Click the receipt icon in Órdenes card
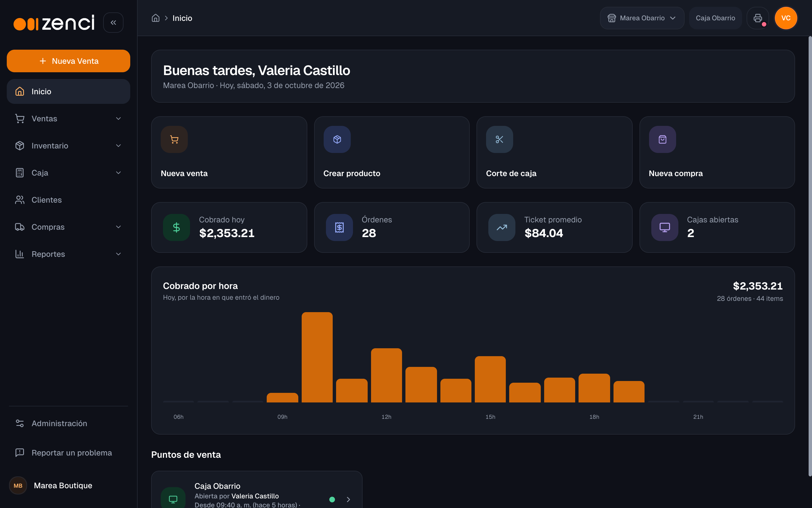This screenshot has width=812, height=508. (x=339, y=227)
